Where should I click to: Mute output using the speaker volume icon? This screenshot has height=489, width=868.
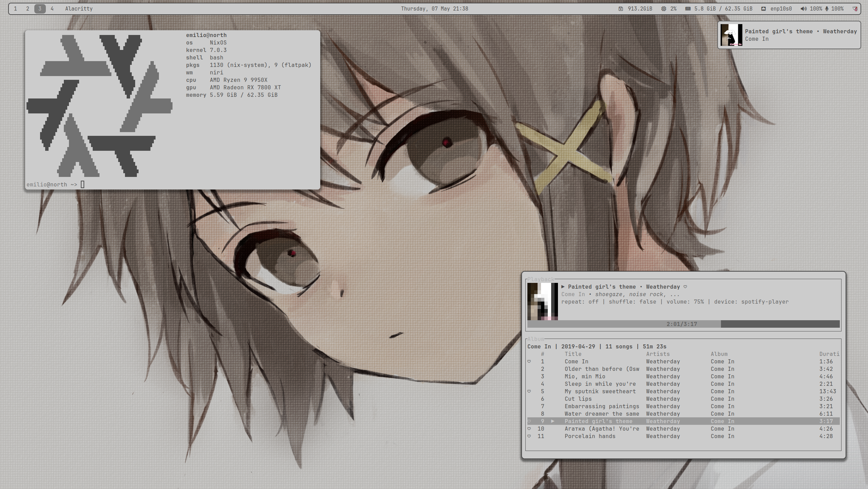[x=803, y=9]
